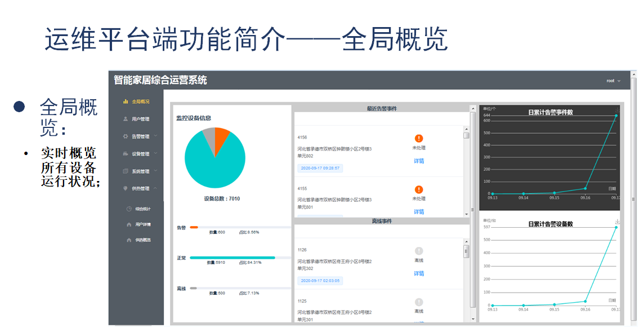Open 详情 link for offline event 1126
This screenshot has height=327, width=644.
click(419, 273)
